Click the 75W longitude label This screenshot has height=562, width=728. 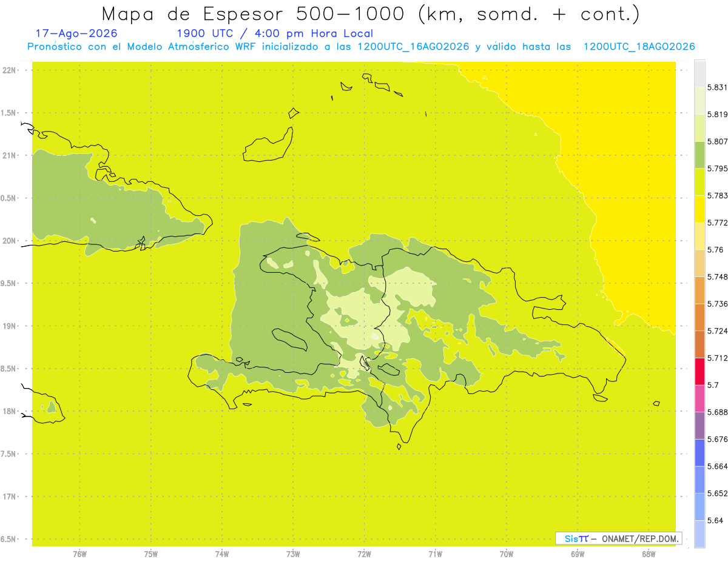coord(151,554)
